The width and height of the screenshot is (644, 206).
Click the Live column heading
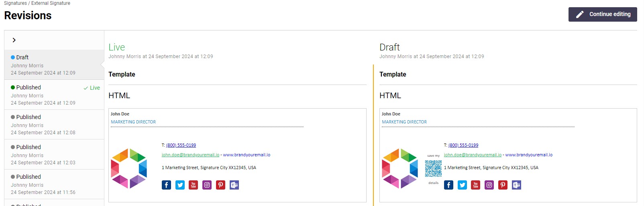coord(117,47)
